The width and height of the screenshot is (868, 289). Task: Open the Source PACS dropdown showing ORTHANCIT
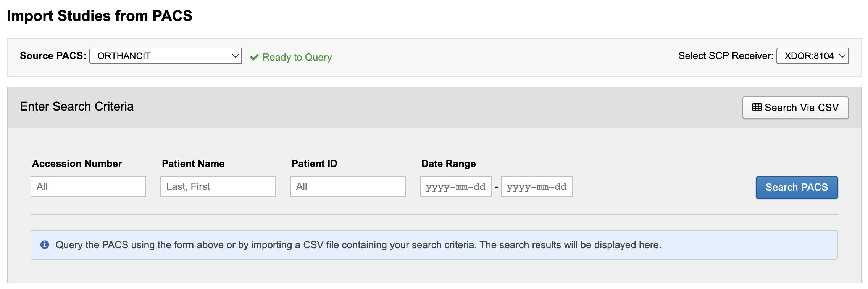coord(165,56)
